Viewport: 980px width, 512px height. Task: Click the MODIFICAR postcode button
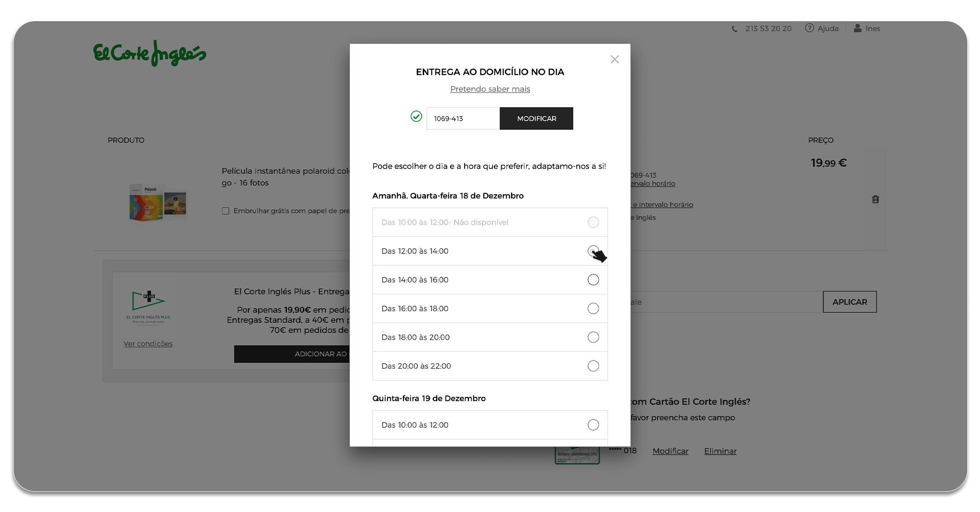(536, 118)
